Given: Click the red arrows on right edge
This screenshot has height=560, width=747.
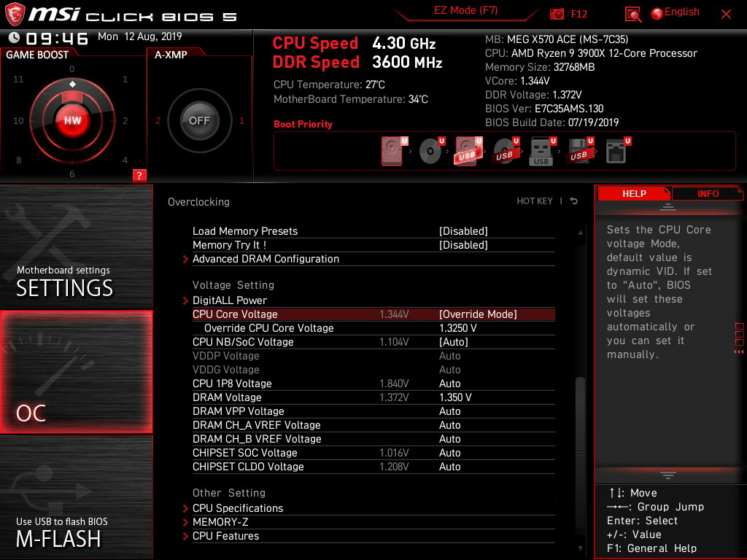Looking at the screenshot, I should coord(739,352).
